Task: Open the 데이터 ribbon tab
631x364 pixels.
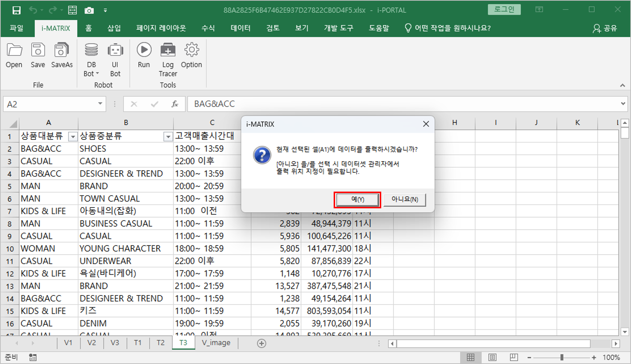Action: (x=240, y=28)
